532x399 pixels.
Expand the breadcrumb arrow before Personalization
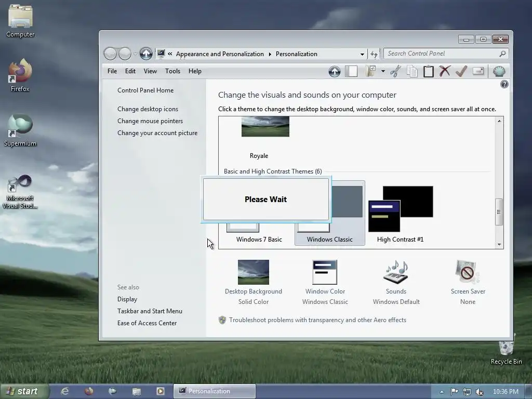click(x=270, y=54)
